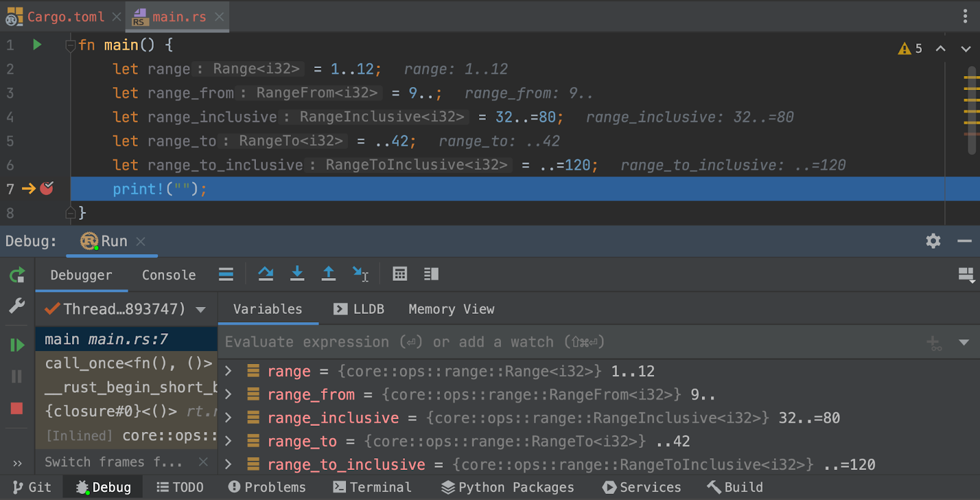Screen dimensions: 980x500
Task: Toggle the breakpoint on line 7
Action: pyautogui.click(x=47, y=188)
